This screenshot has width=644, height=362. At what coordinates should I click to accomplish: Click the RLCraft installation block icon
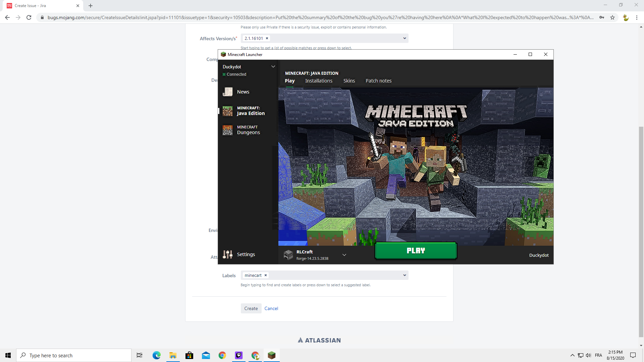click(x=288, y=255)
